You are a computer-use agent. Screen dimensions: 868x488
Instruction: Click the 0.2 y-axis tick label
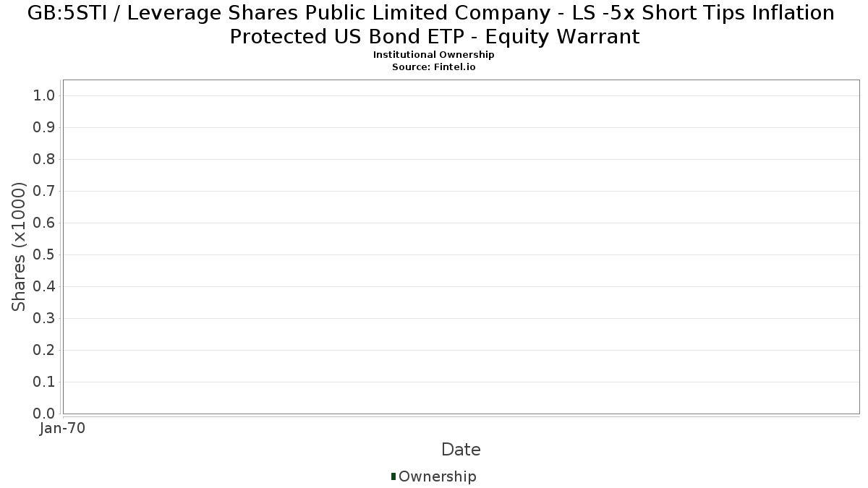click(44, 351)
